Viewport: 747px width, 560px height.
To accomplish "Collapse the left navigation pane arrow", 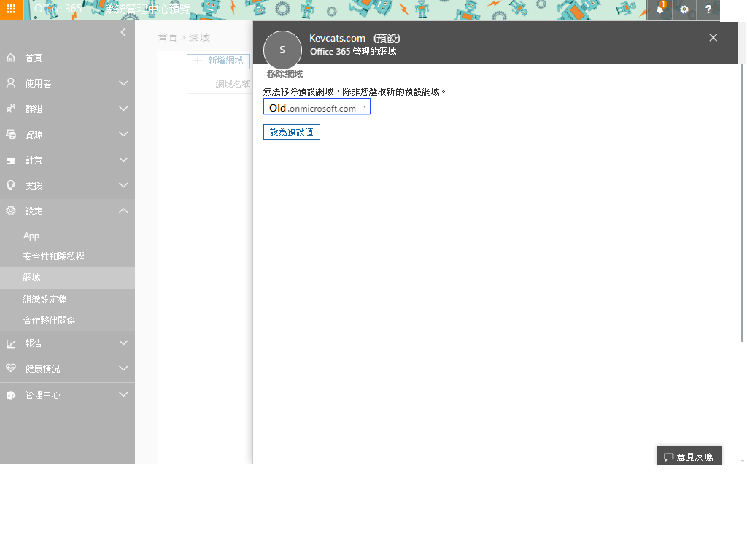I will [x=123, y=32].
